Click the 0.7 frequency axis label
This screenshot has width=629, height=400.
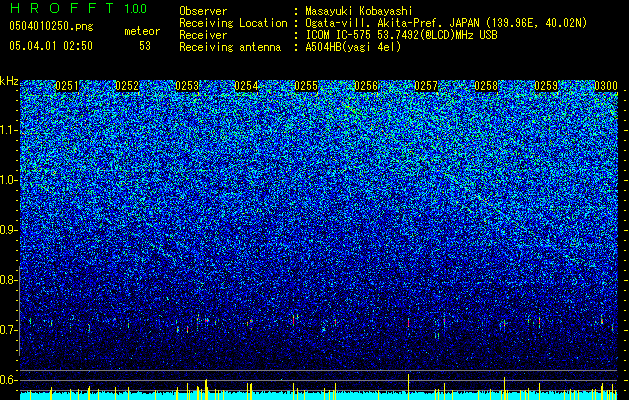(9, 330)
